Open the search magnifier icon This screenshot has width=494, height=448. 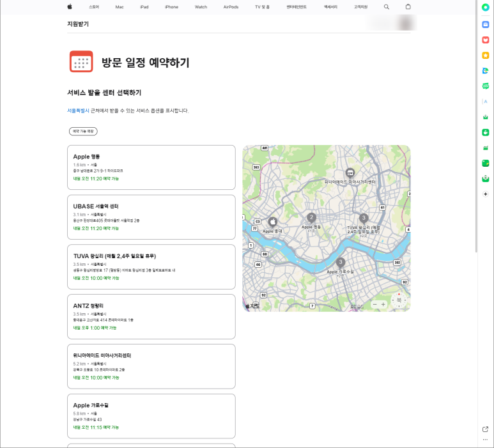(x=386, y=6)
